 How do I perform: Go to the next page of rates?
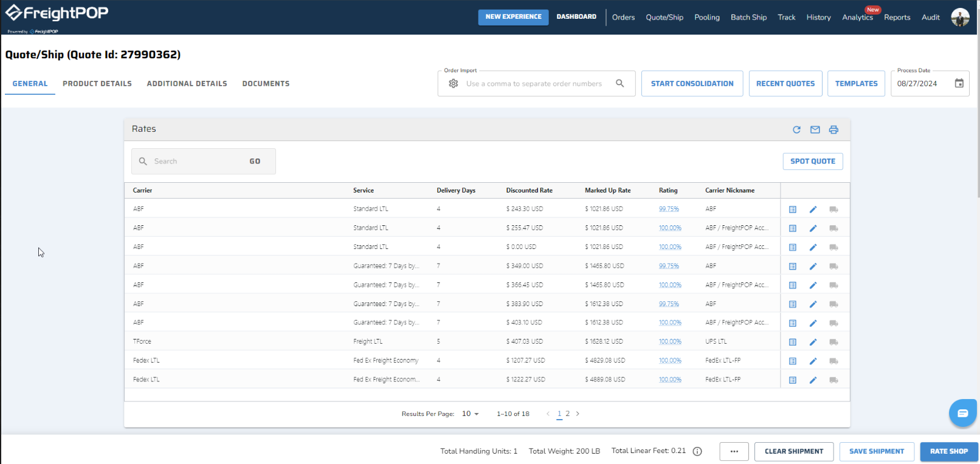point(578,414)
